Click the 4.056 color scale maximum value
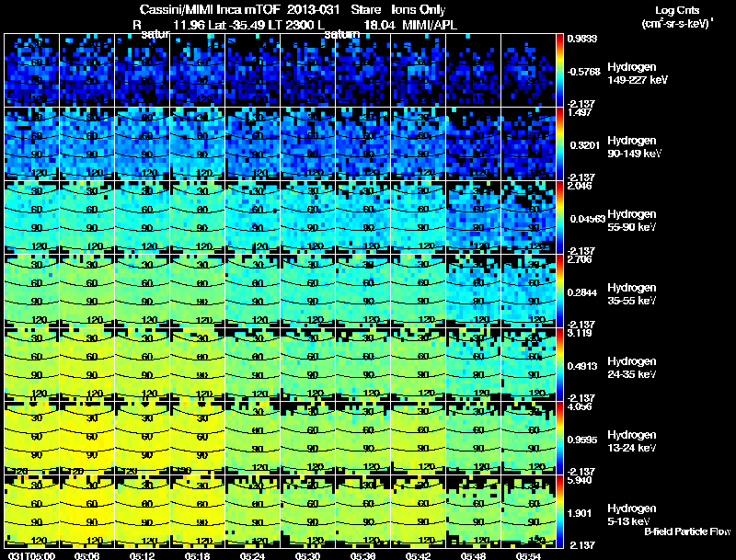 [x=580, y=406]
